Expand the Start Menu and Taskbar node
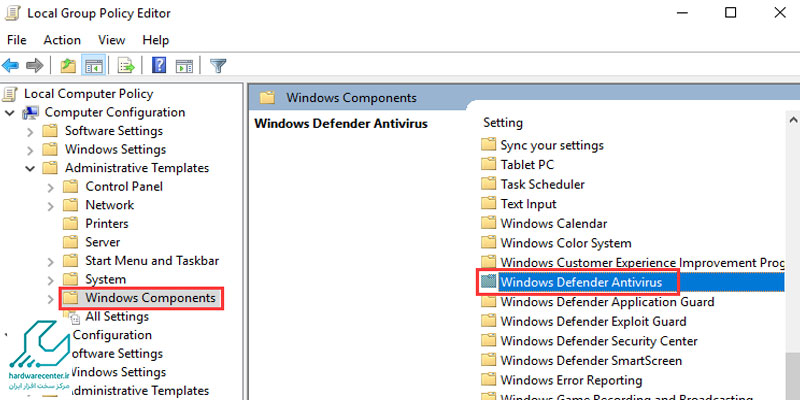This screenshot has width=800, height=400. click(50, 262)
